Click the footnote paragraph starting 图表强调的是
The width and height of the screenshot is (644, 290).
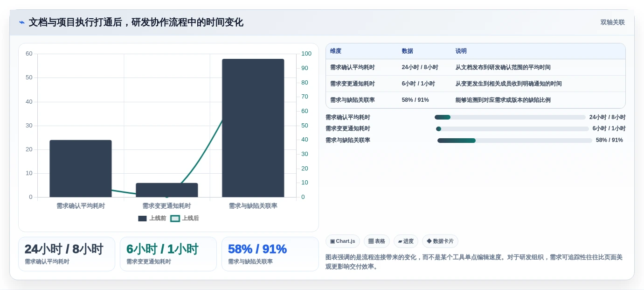pyautogui.click(x=474, y=262)
